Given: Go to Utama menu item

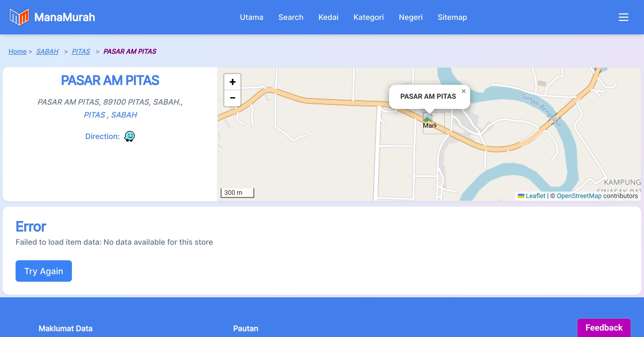Looking at the screenshot, I should (251, 17).
